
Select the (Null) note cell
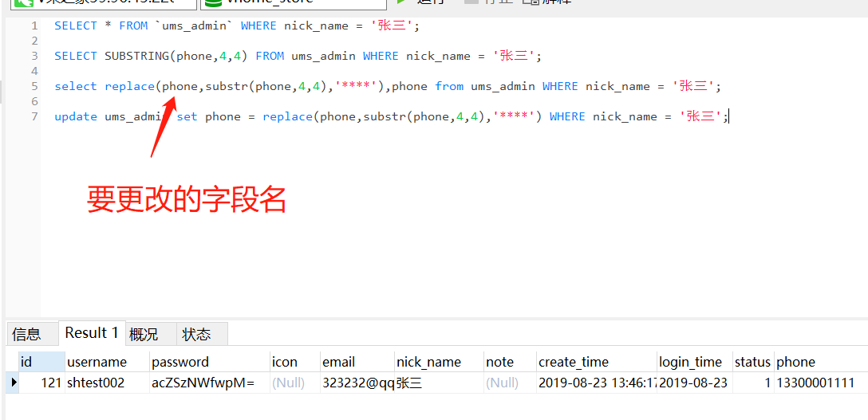tap(510, 383)
